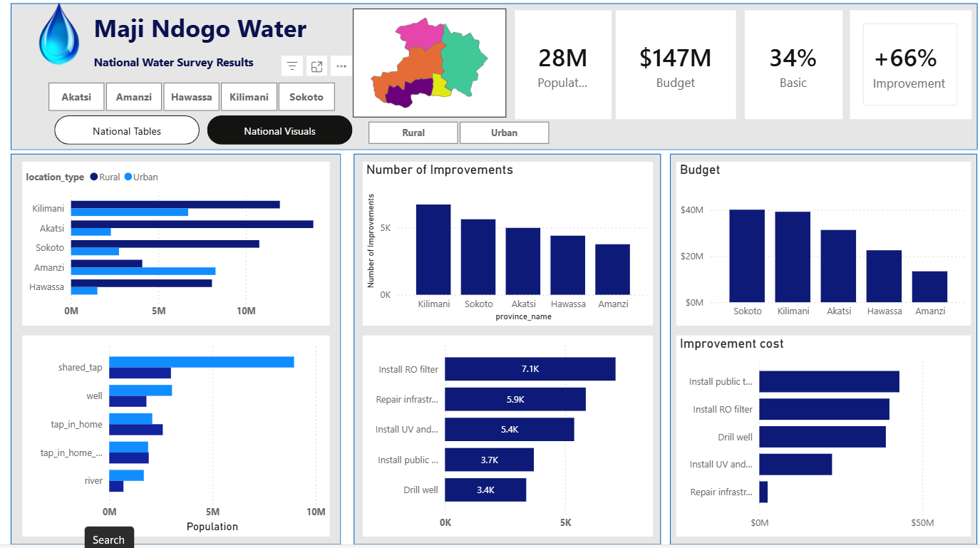980x548 pixels.
Task: Select Hawassa bar in Budget chart
Action: [884, 276]
